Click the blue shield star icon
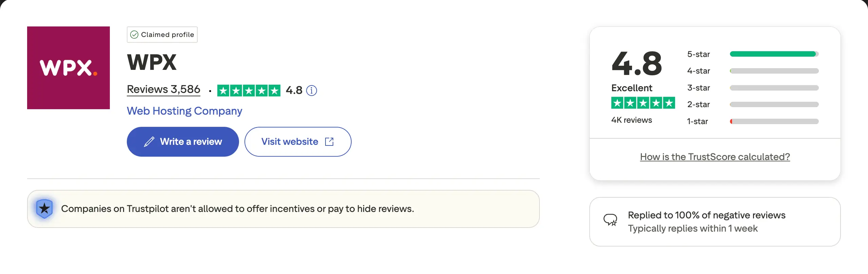The height and width of the screenshot is (274, 868). (44, 209)
